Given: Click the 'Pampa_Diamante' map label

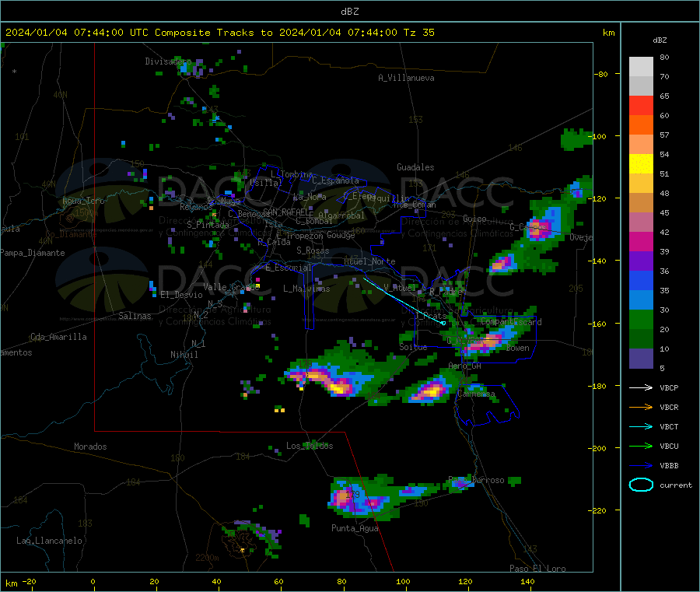Looking at the screenshot, I should [33, 253].
